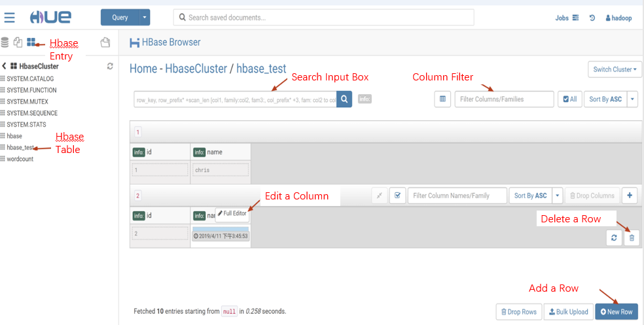The image size is (644, 325).
Task: Open the hamburger main menu
Action: tap(9, 18)
